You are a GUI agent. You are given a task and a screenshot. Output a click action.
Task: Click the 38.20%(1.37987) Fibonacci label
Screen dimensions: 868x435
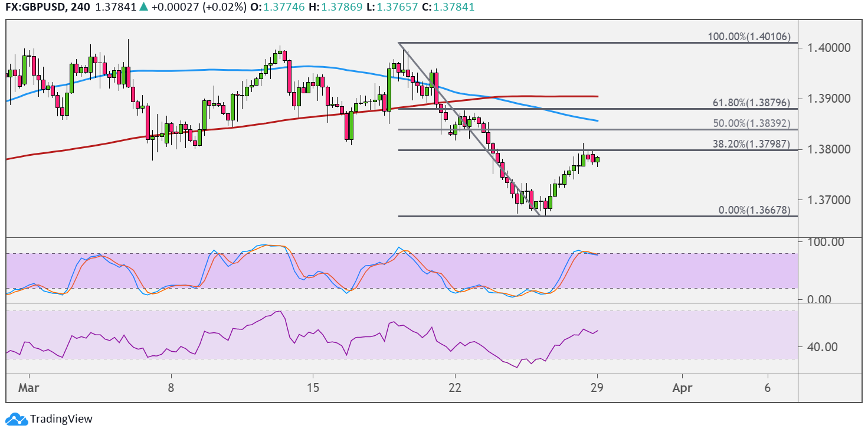[x=752, y=144]
